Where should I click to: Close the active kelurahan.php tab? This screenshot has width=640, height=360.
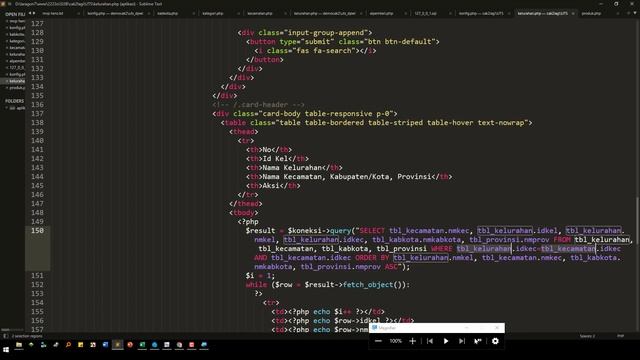point(573,13)
